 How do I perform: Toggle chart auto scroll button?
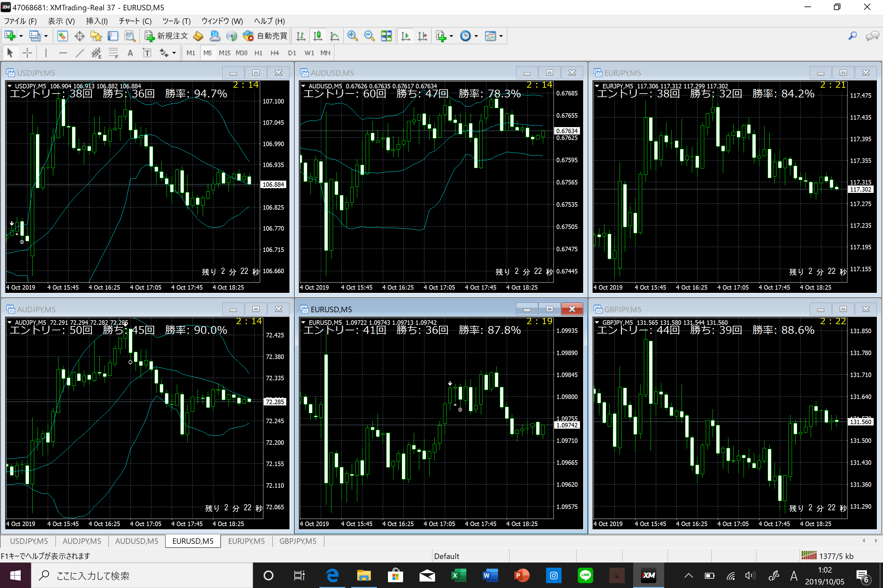tap(405, 36)
